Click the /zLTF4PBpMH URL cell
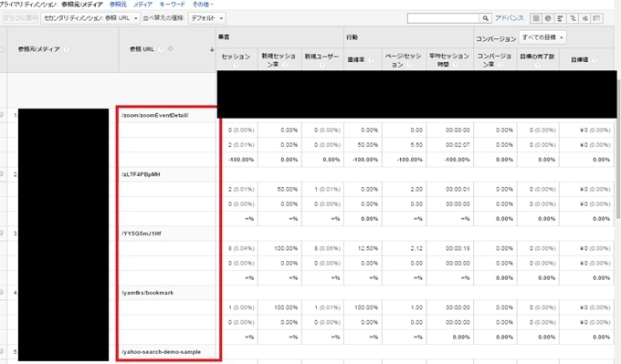 click(141, 174)
